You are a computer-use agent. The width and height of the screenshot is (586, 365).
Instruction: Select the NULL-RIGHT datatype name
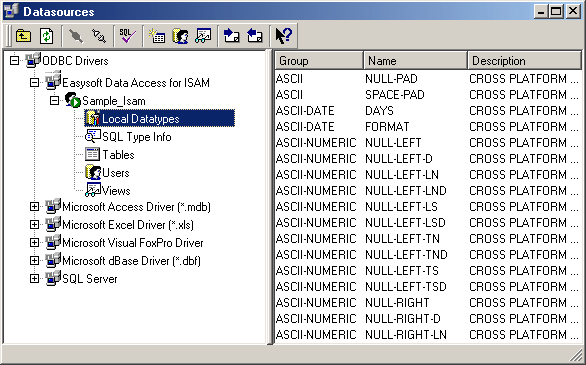click(397, 303)
